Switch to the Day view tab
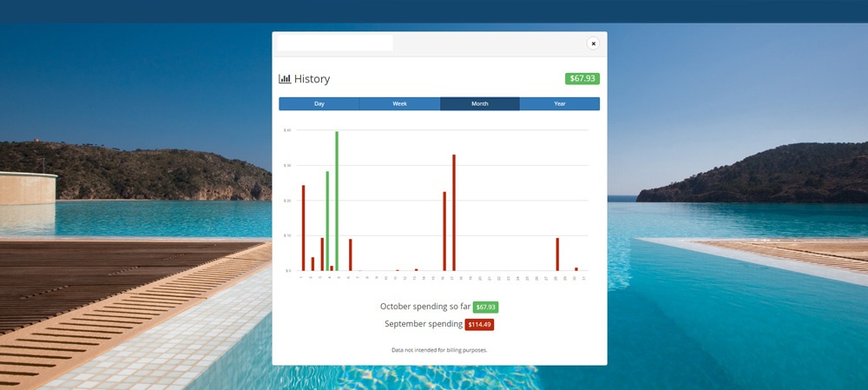This screenshot has width=868, height=390. [319, 104]
